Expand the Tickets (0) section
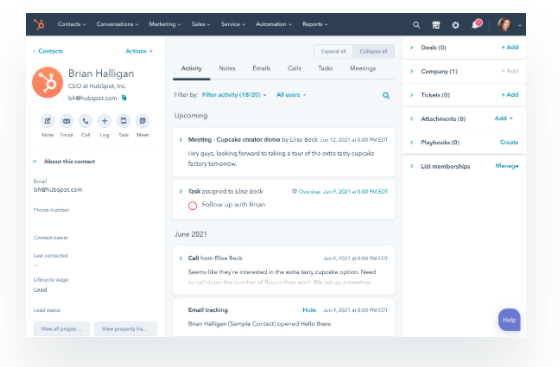 pyautogui.click(x=412, y=95)
